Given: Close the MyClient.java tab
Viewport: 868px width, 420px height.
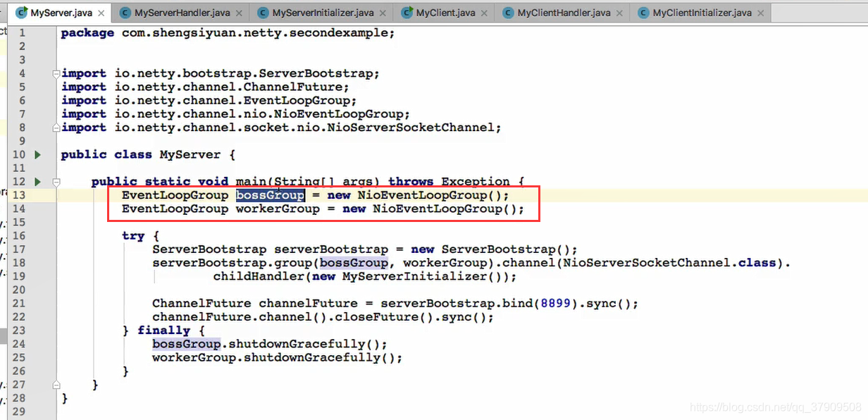Looking at the screenshot, I should [x=485, y=13].
